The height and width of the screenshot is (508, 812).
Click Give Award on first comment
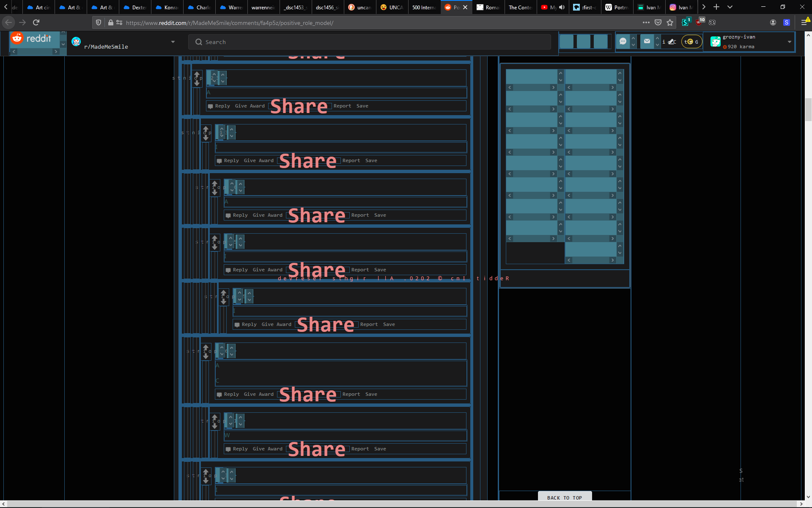(x=250, y=106)
